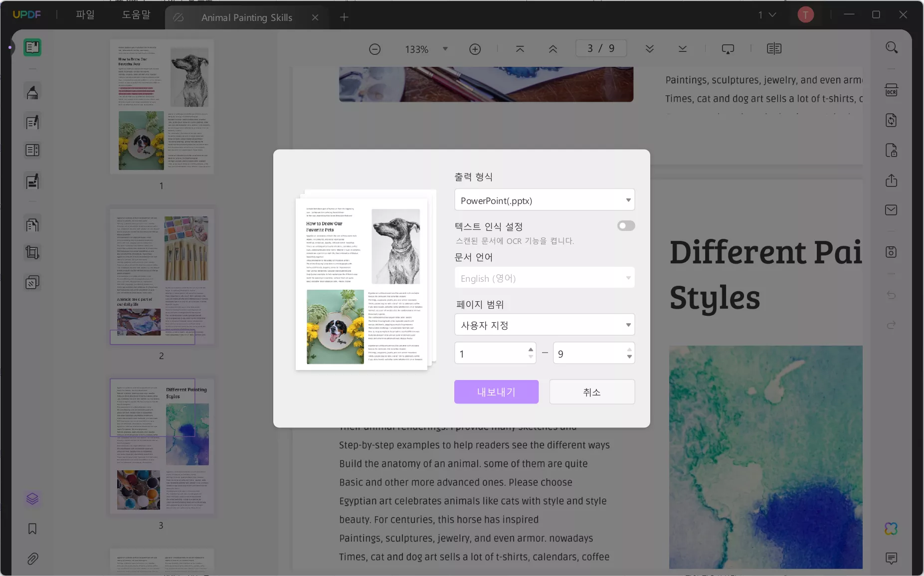This screenshot has height=576, width=924.
Task: Click the Undo arrow in right sidebar
Action: click(892, 295)
